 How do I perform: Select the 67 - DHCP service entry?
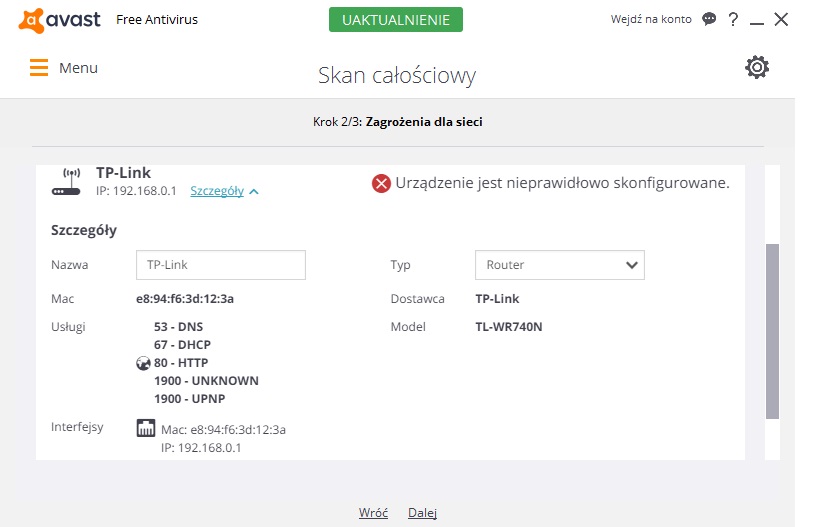[182, 345]
